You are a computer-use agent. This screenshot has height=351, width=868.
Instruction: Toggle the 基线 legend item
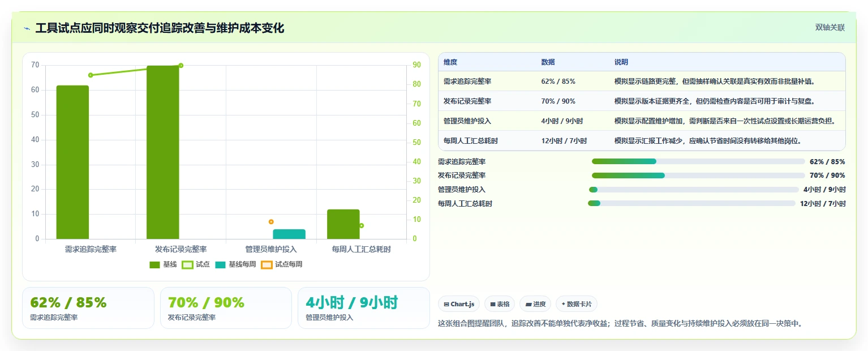[x=163, y=264]
